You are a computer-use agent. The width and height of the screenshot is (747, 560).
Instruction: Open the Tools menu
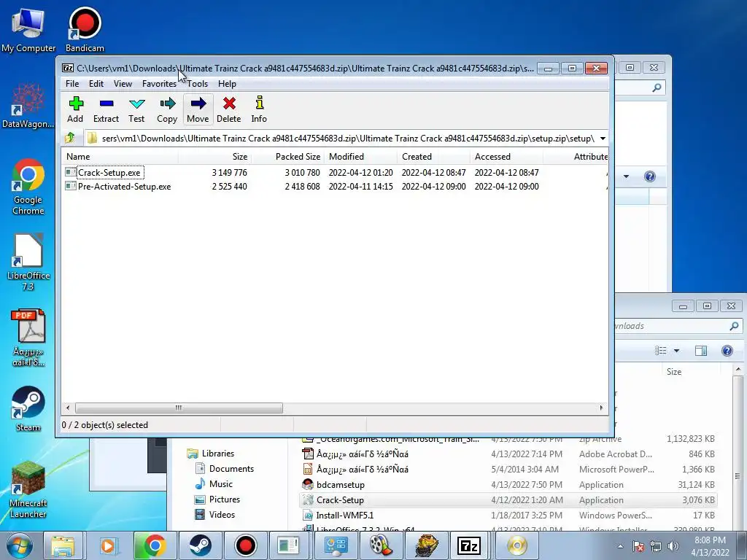[x=197, y=84]
